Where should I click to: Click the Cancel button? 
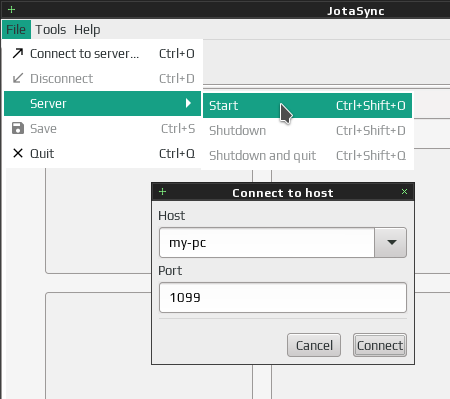pyautogui.click(x=314, y=345)
